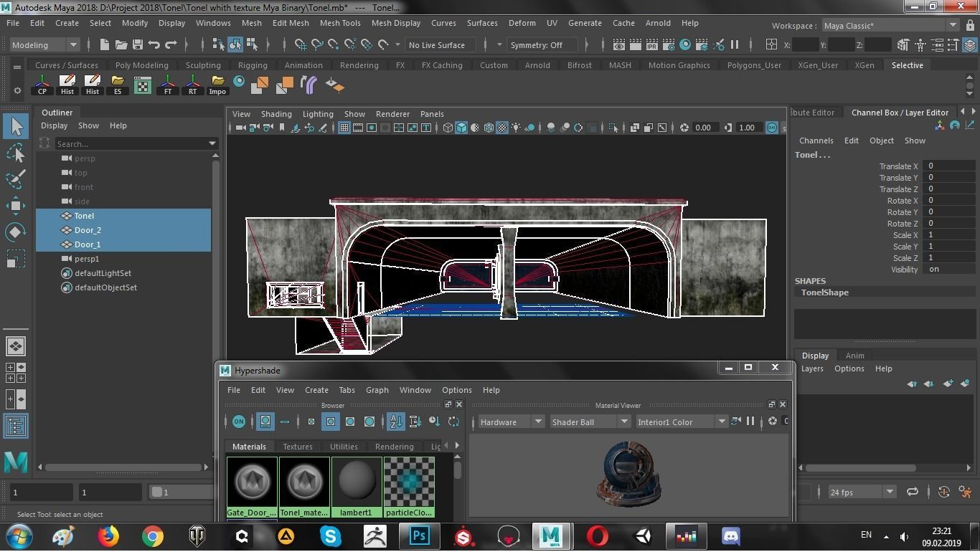Click the checkerboard texture shelf icon

click(x=143, y=86)
